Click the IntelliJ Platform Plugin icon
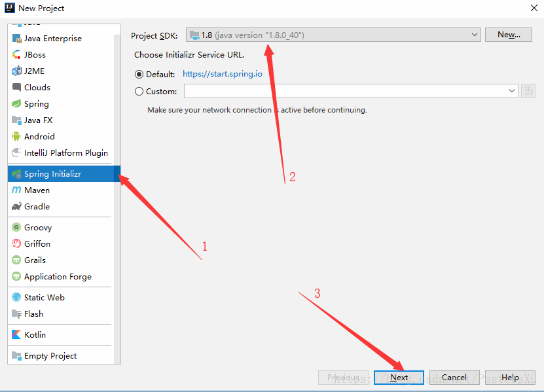This screenshot has height=392, width=544. (x=16, y=152)
